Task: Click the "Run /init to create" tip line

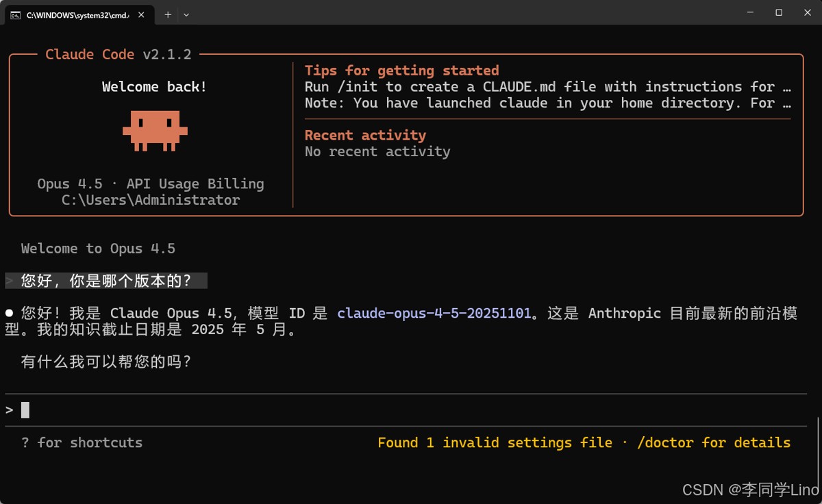Action: tap(548, 87)
